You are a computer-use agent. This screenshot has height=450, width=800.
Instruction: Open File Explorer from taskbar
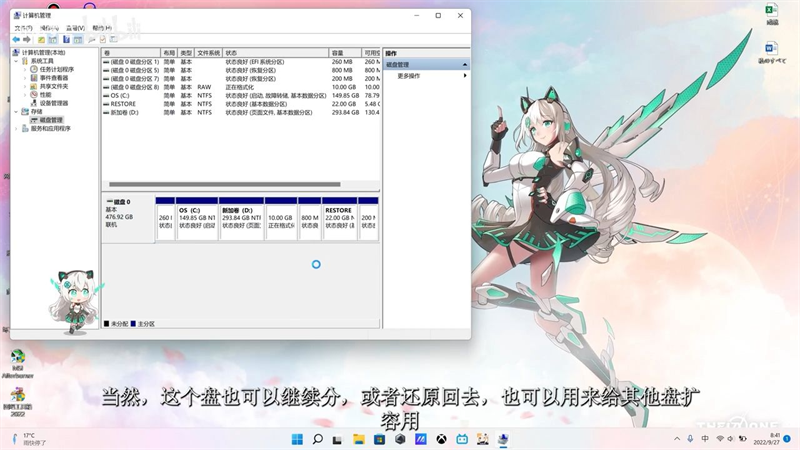pyautogui.click(x=359, y=439)
